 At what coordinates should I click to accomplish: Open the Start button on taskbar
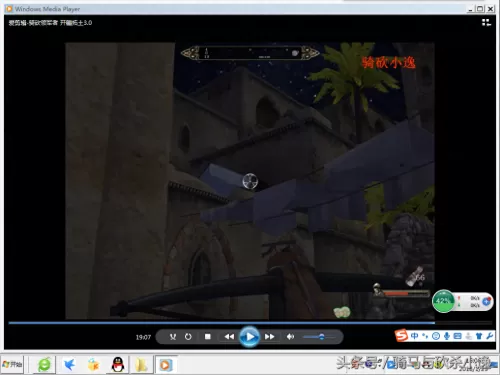(12, 364)
